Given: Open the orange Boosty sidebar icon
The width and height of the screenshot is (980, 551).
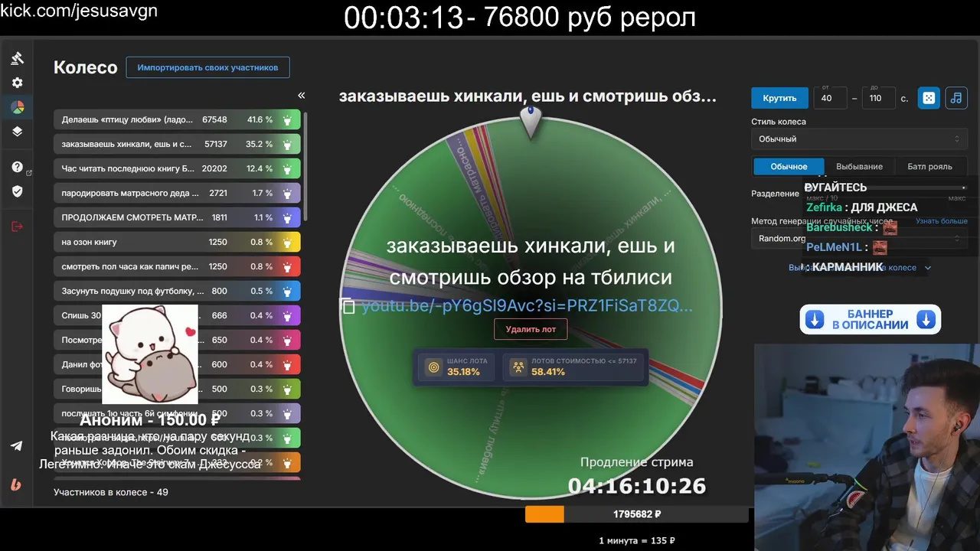Looking at the screenshot, I should tap(17, 484).
